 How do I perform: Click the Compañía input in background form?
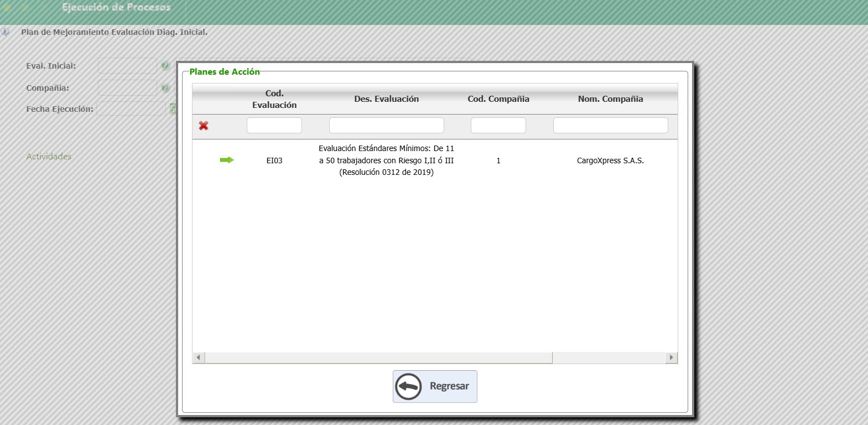[127, 88]
